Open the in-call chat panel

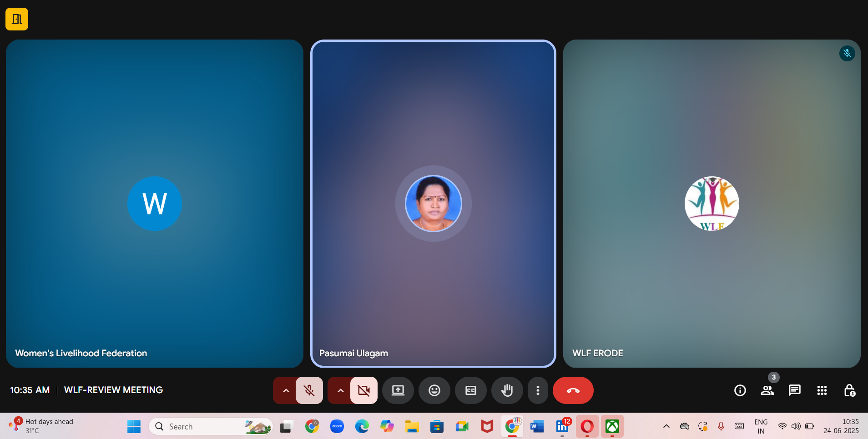click(x=795, y=390)
